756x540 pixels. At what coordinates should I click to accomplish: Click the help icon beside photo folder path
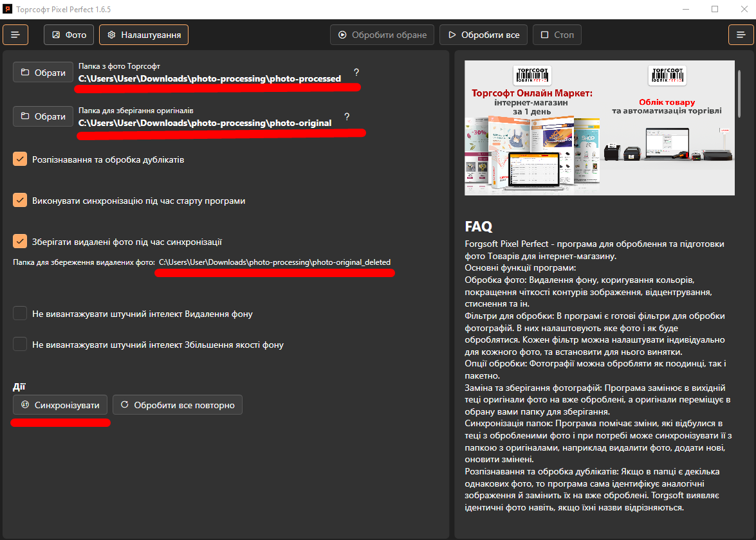pos(356,73)
